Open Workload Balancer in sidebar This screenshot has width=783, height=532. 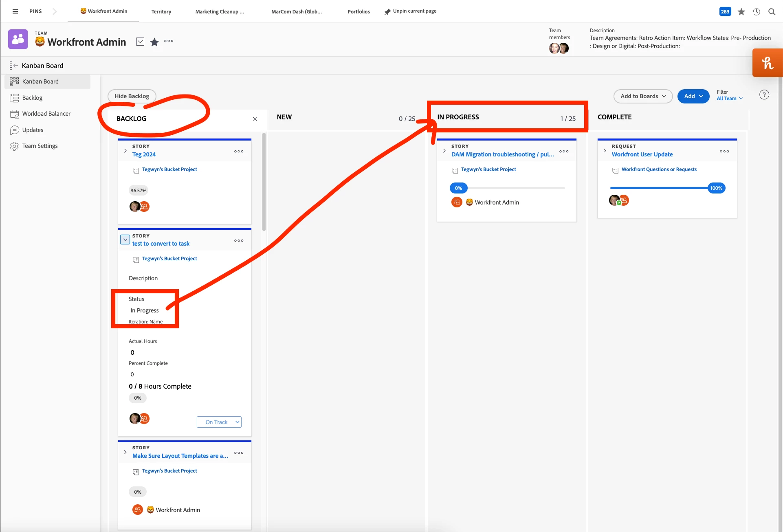coord(46,114)
